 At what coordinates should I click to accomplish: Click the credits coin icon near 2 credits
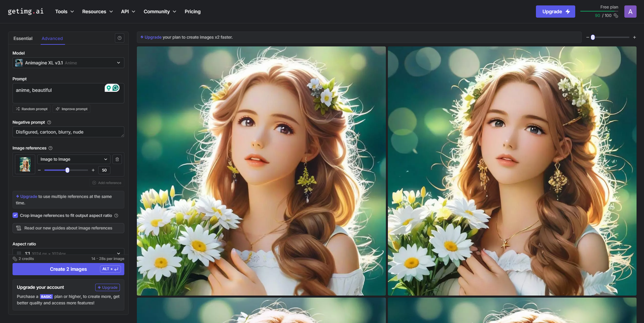pos(15,259)
